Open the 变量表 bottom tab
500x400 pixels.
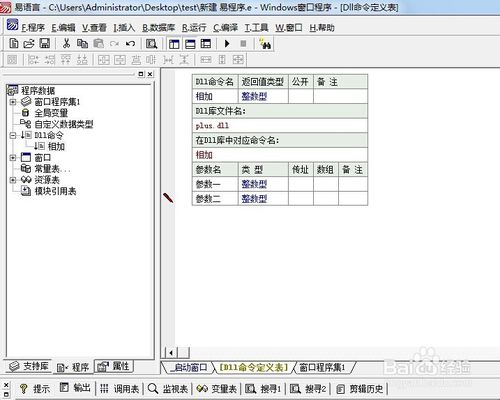click(216, 389)
